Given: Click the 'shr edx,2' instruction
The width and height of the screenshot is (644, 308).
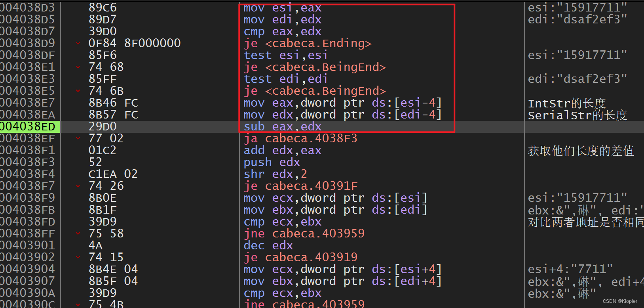Looking at the screenshot, I should pyautogui.click(x=275, y=174).
